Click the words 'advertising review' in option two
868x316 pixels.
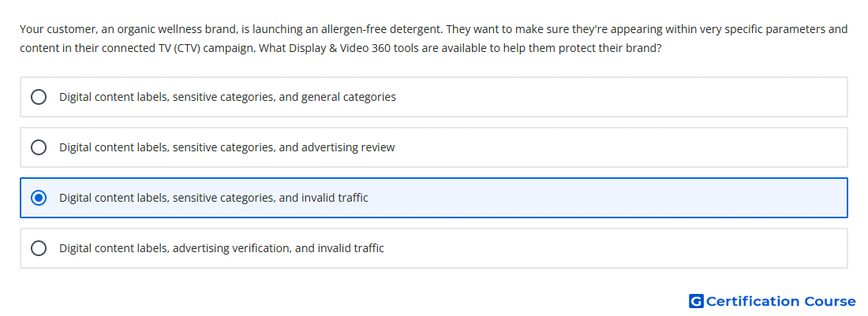click(348, 147)
